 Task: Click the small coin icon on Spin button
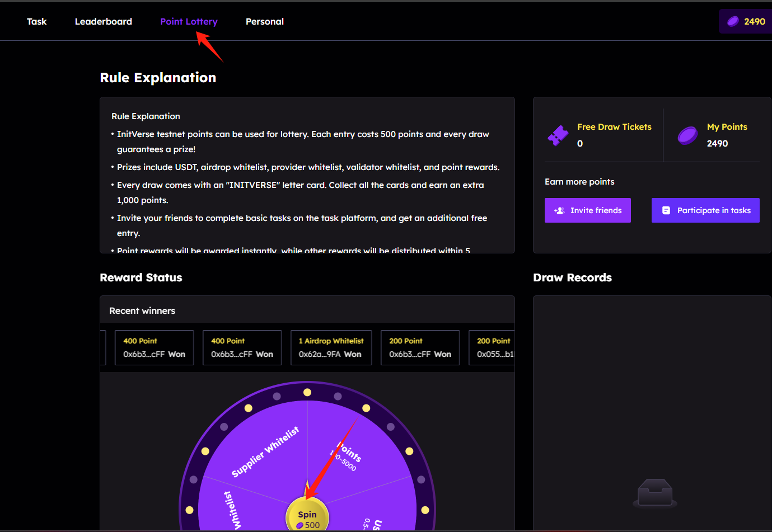[300, 525]
